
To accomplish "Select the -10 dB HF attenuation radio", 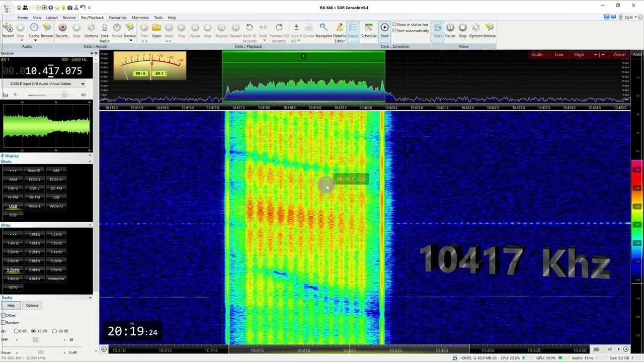I will (x=33, y=331).
